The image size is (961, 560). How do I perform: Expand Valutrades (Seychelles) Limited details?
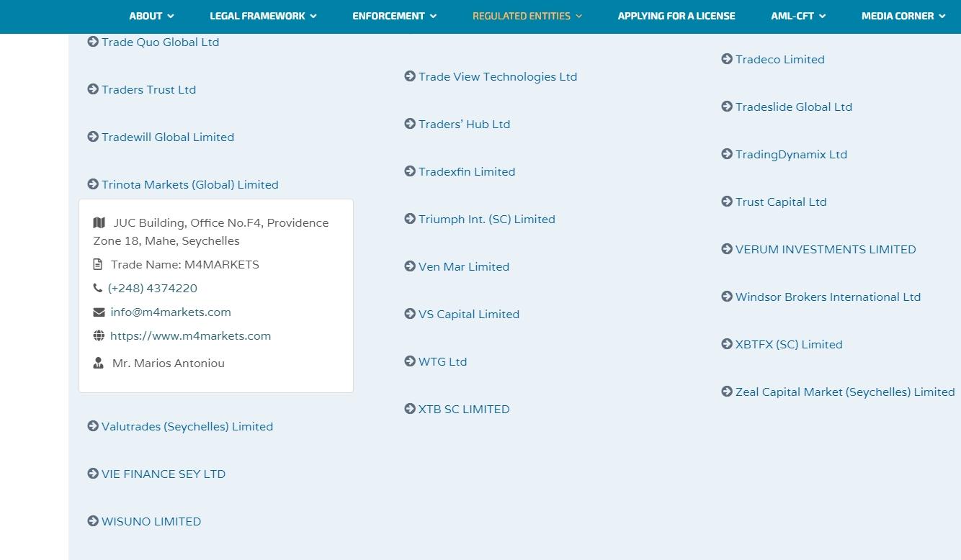187,426
